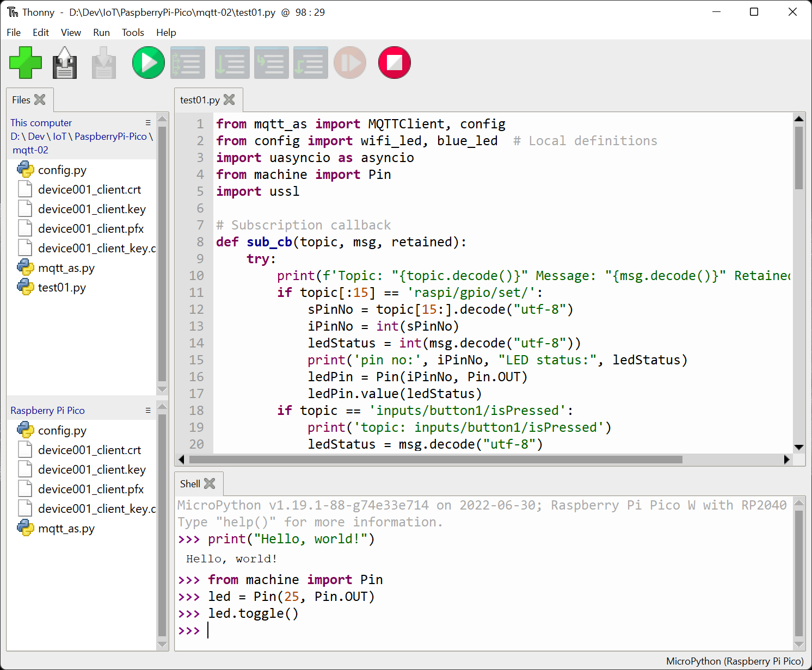Click the Save file floppy disk icon
This screenshot has height=670, width=812.
[65, 63]
